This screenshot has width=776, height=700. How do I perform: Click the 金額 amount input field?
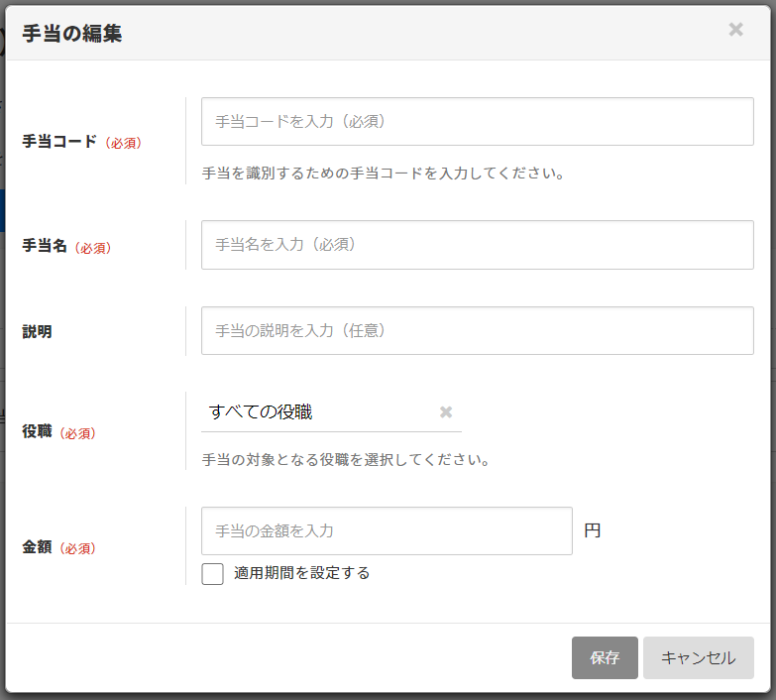coord(387,531)
